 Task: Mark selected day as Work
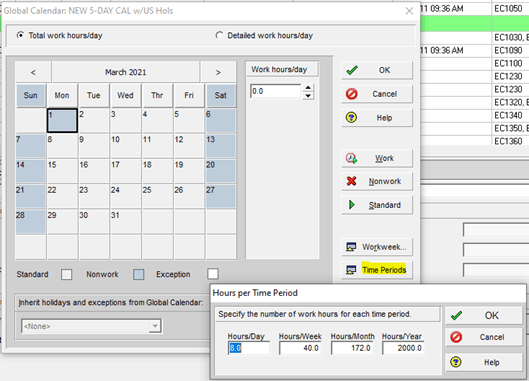click(377, 158)
